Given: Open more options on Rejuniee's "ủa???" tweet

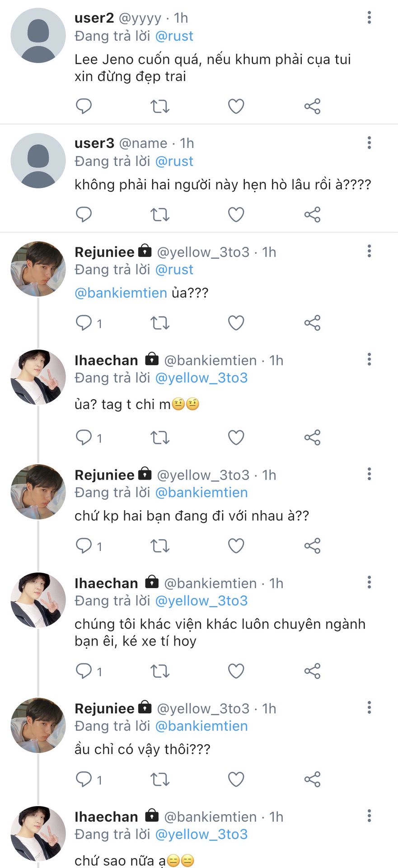Looking at the screenshot, I should (x=369, y=251).
